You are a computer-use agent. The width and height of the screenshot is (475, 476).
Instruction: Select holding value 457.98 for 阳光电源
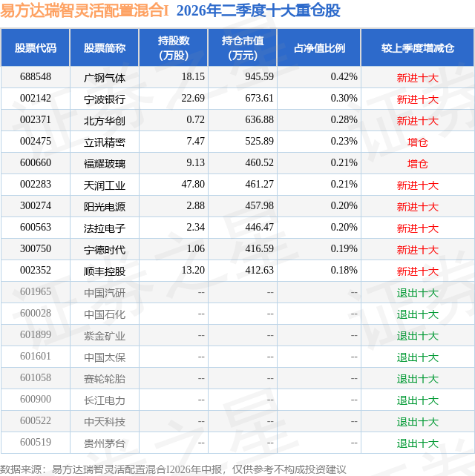click(259, 205)
